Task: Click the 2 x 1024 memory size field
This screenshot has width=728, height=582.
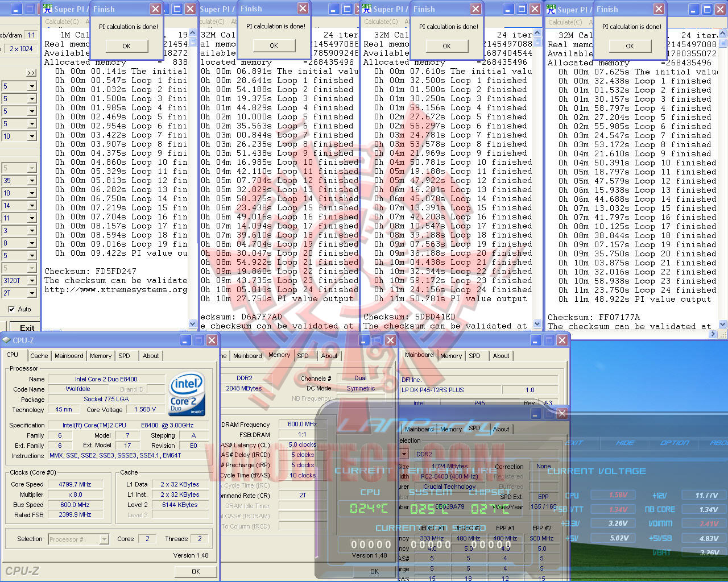Action: click(x=21, y=49)
